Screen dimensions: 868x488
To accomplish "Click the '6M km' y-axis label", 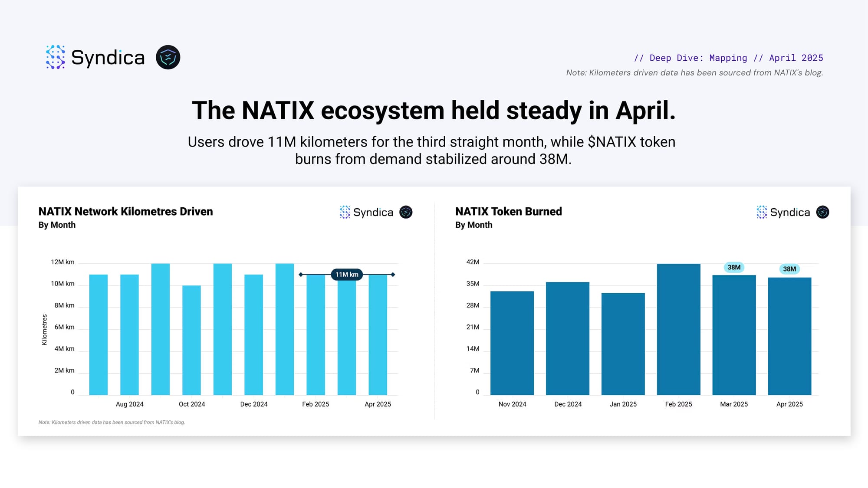I will (64, 327).
